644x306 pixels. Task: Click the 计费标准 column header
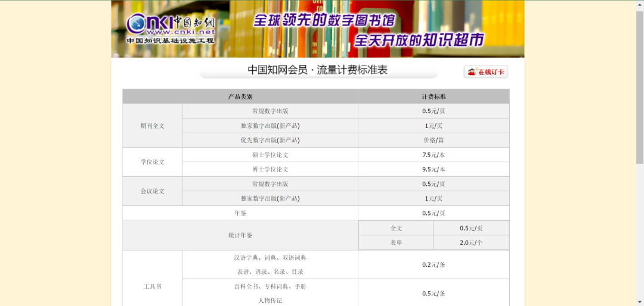point(434,97)
